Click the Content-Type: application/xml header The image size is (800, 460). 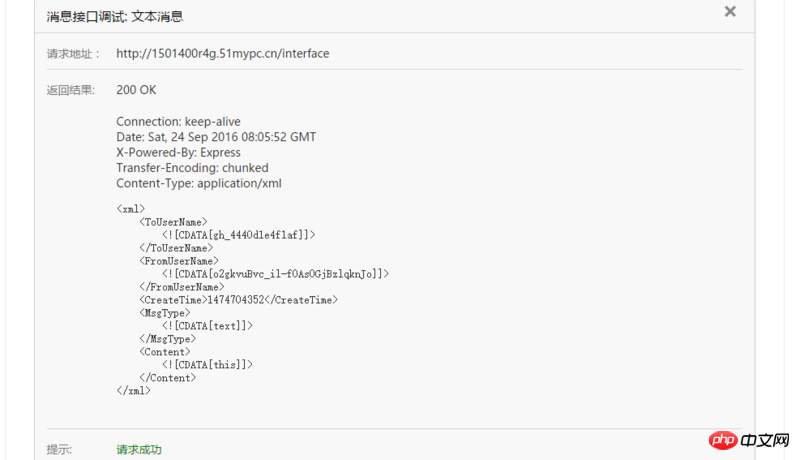click(199, 184)
